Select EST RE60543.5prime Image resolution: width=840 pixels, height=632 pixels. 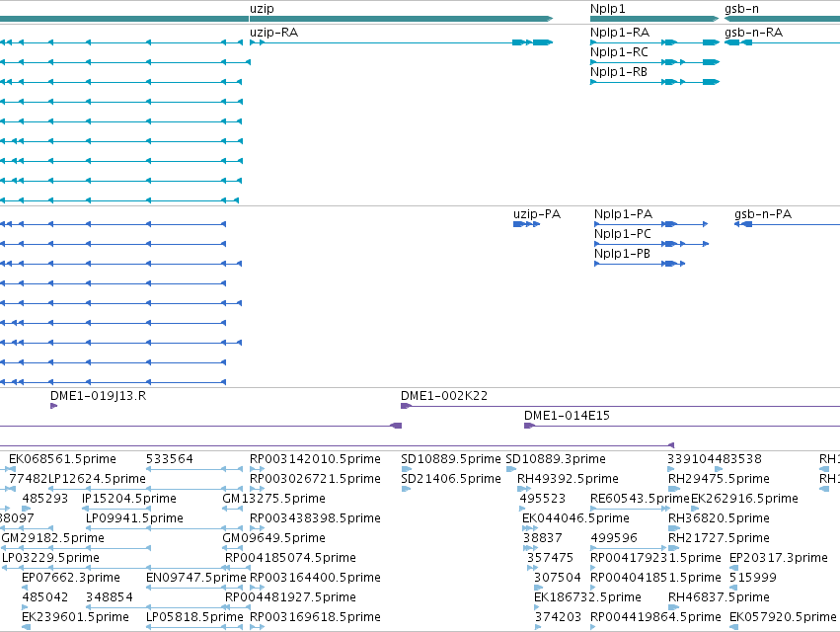tap(640, 499)
